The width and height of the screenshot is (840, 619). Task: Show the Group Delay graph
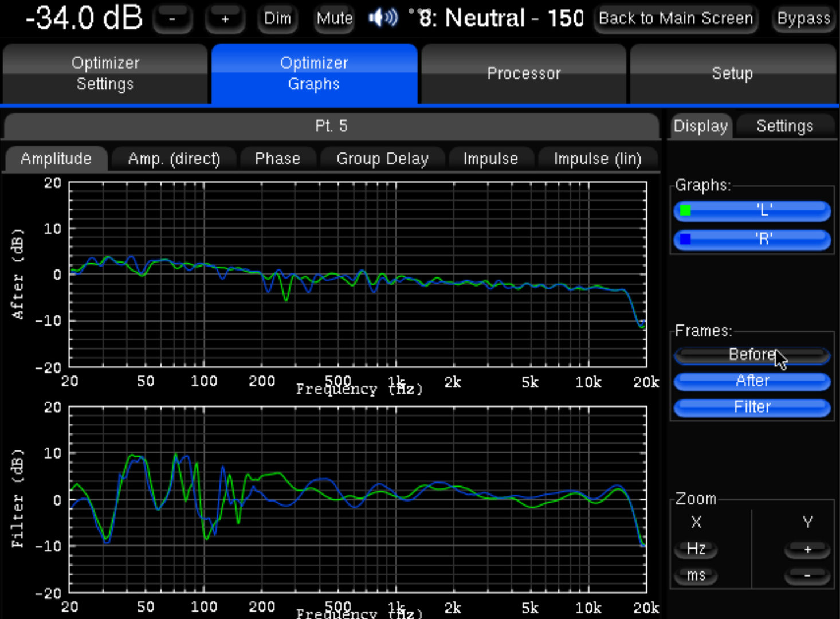382,159
